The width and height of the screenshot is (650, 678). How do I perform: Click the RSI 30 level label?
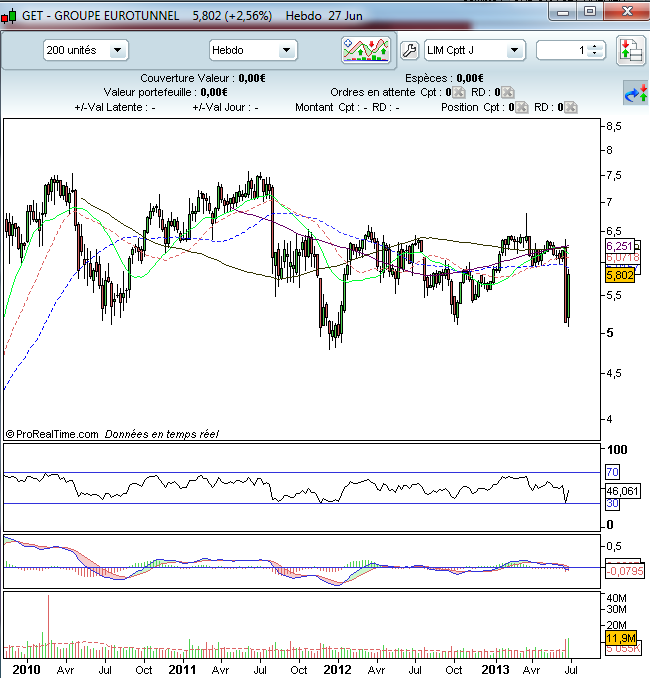click(x=612, y=504)
